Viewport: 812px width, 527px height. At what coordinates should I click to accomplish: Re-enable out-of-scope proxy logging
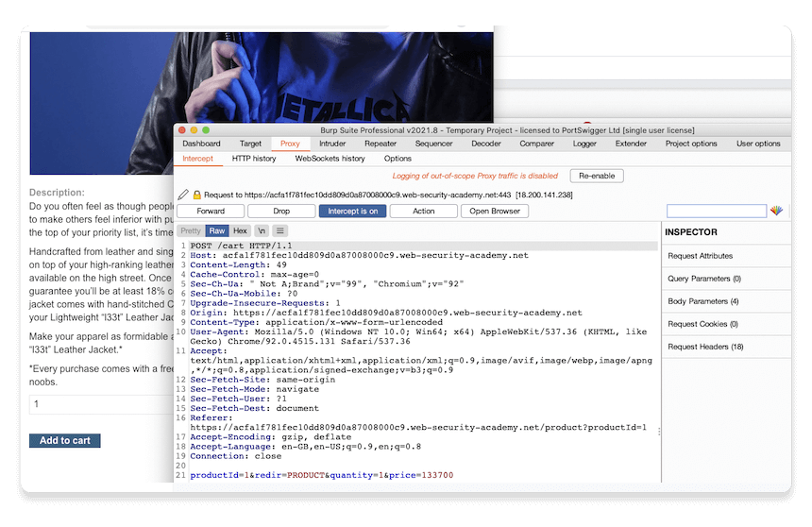(x=597, y=176)
